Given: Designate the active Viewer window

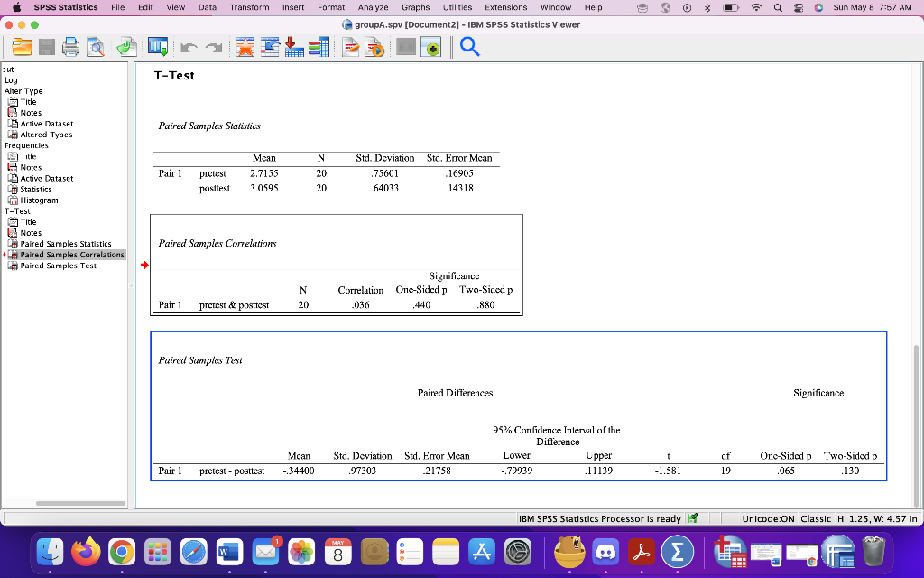Looking at the screenshot, I should 432,47.
